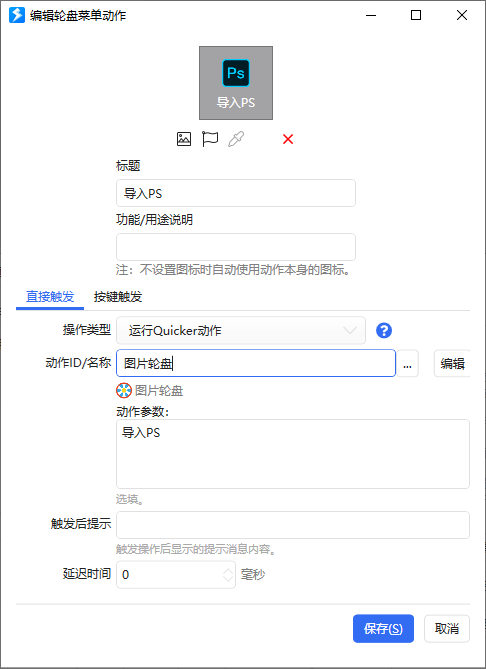Click the flag icon below preview
This screenshot has width=486, height=669.
click(210, 139)
